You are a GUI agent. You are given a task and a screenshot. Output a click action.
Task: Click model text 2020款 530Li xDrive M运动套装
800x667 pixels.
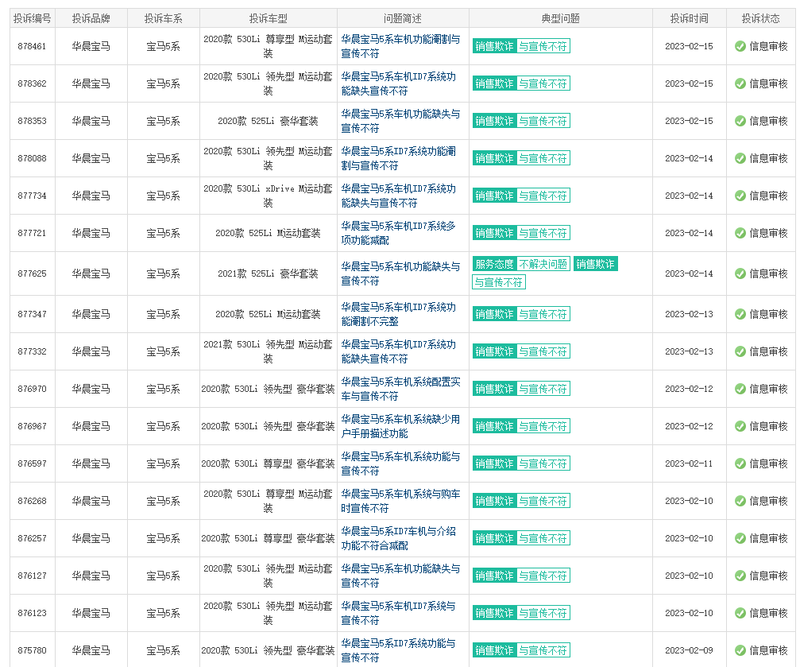tap(268, 196)
